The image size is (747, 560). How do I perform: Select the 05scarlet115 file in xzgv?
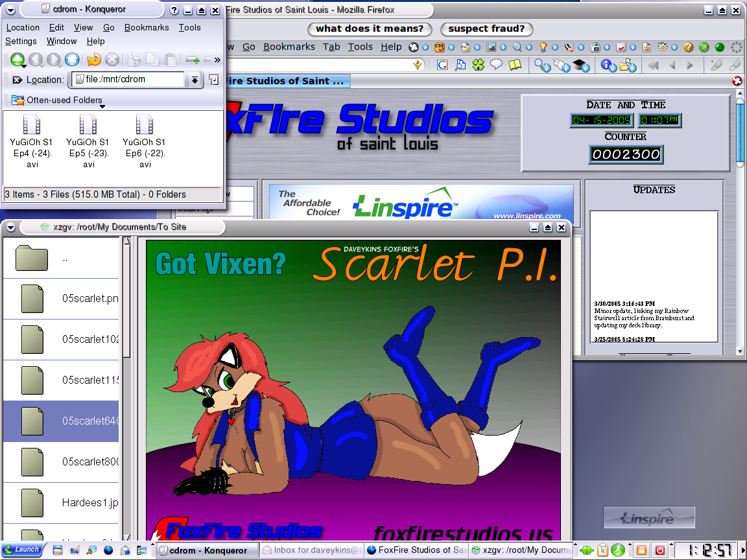pyautogui.click(x=61, y=380)
